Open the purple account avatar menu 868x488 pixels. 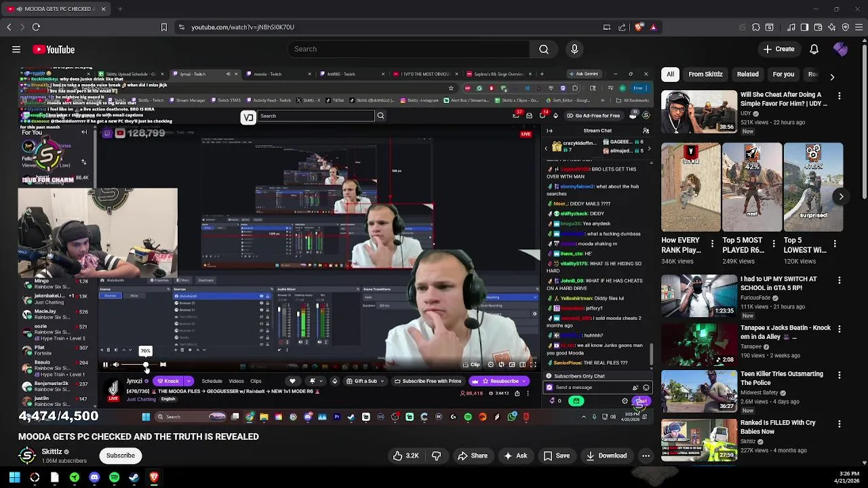(x=840, y=49)
